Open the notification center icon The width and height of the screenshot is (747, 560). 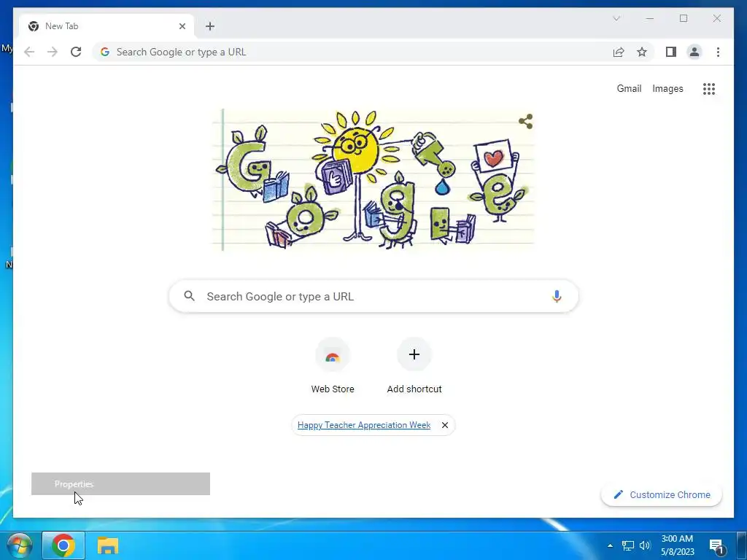point(716,546)
